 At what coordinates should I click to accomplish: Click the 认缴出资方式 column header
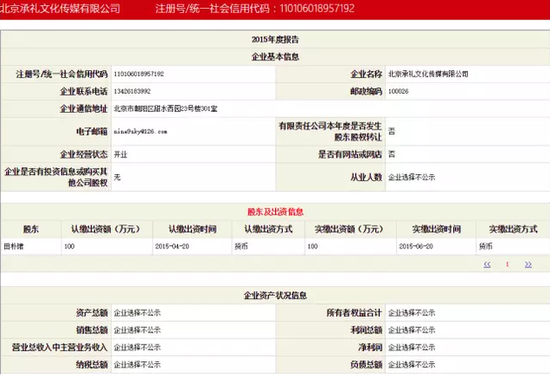(268, 229)
